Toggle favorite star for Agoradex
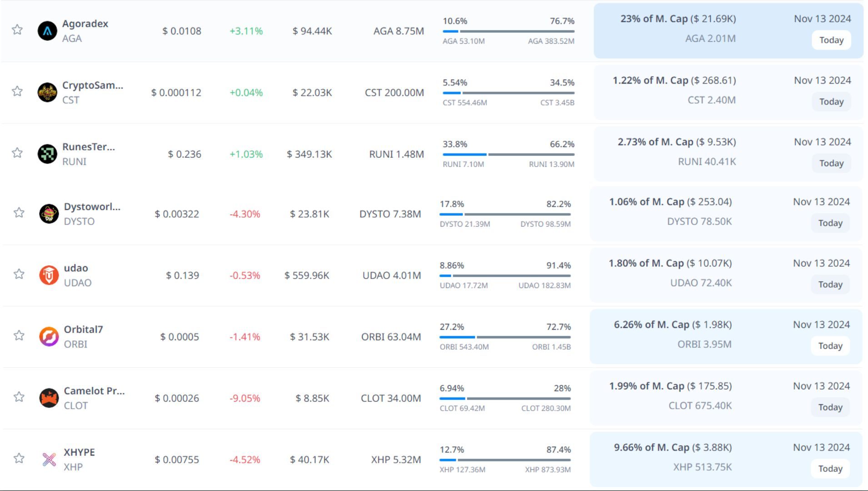The height and width of the screenshot is (491, 868). [17, 30]
